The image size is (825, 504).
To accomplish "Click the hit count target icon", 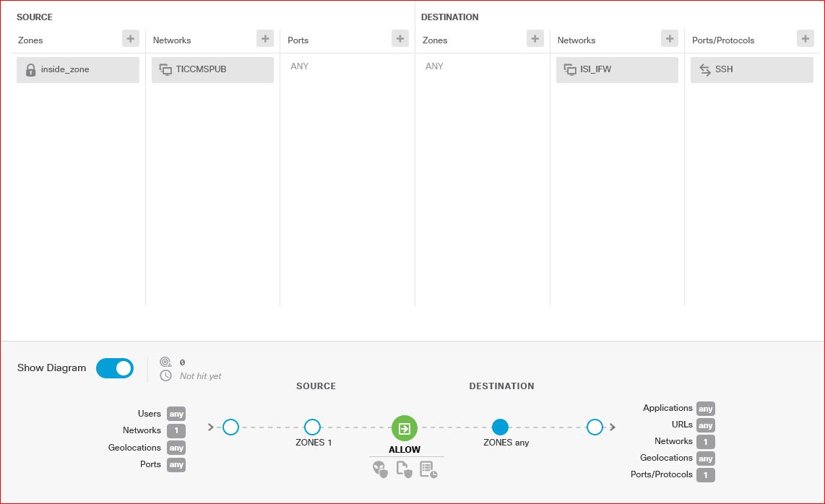I will click(x=166, y=362).
